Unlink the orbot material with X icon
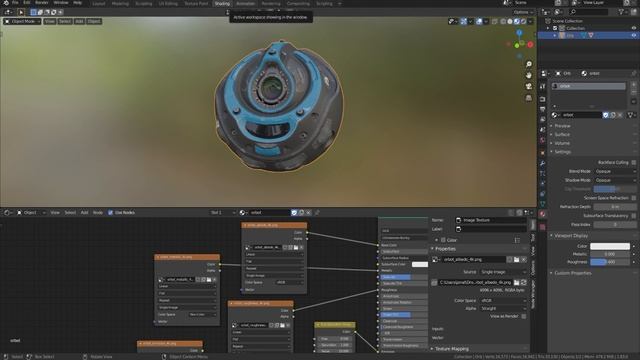 click(620, 115)
